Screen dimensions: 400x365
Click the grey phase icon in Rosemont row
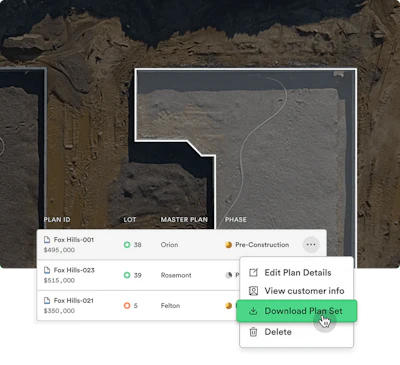pos(228,275)
